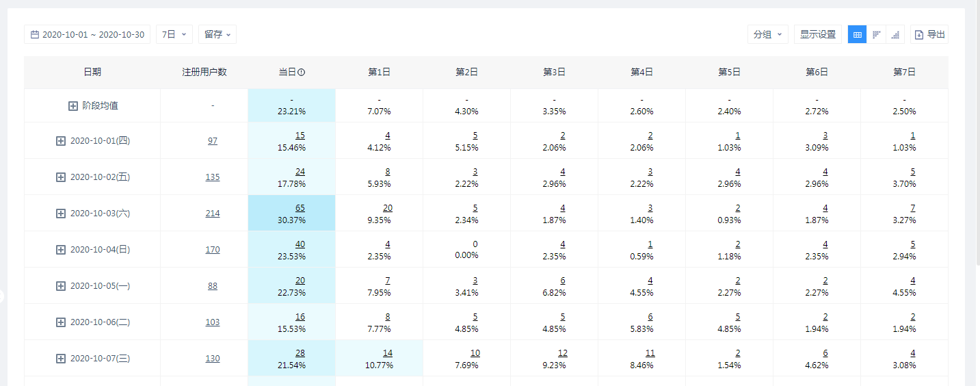Switch to lower-right triangle view icon
Viewport: 980px width, 386px height.
pos(895,34)
